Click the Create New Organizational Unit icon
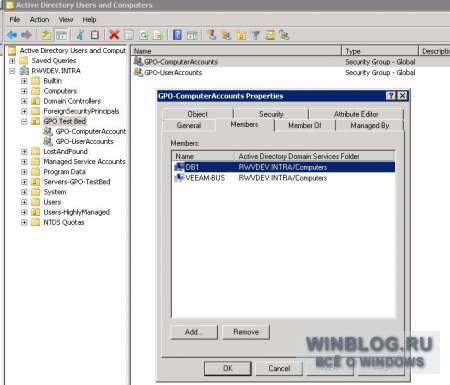Image resolution: width=450 pixels, height=385 pixels. (241, 35)
